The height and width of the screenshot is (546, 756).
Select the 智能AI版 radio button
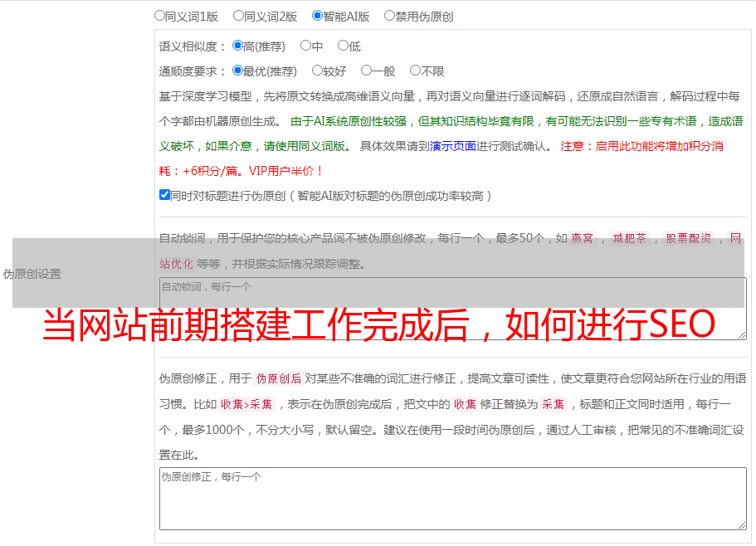coord(318,16)
